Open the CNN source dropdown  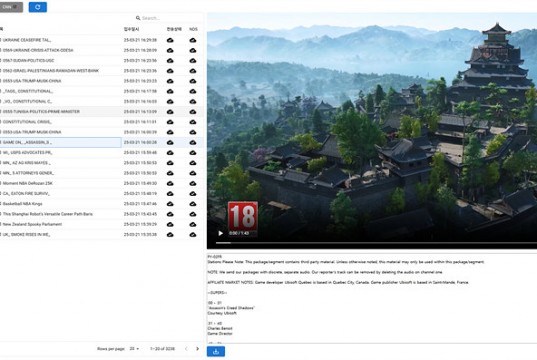pyautogui.click(x=11, y=7)
